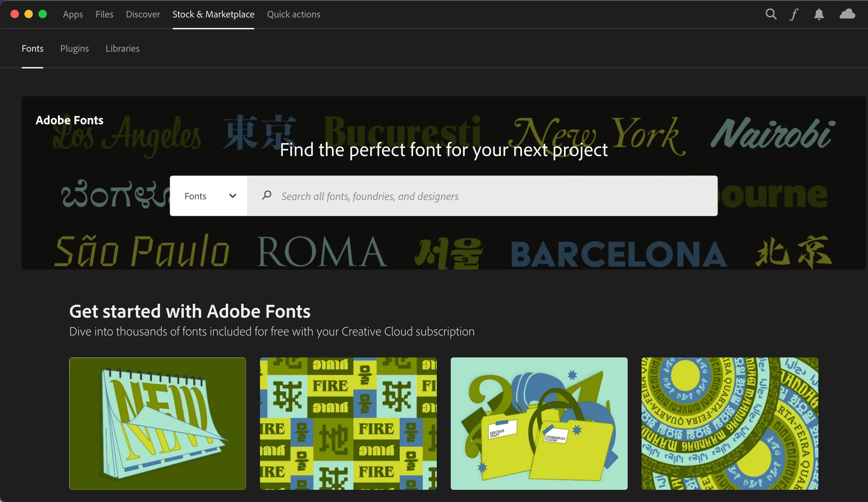This screenshot has height=502, width=868.
Task: Click the yellow minimize window button
Action: point(29,14)
